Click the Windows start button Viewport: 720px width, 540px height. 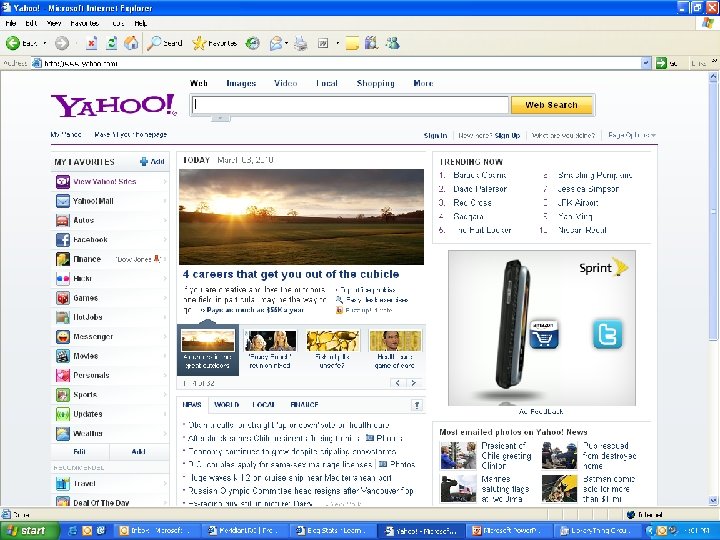[x=29, y=531]
